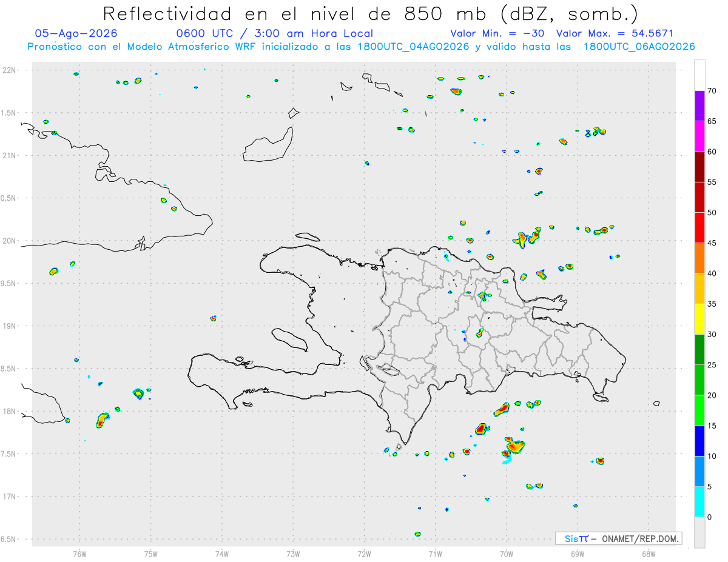Image resolution: width=728 pixels, height=562 pixels.
Task: Click the latitude label "18N"
Action: point(9,412)
